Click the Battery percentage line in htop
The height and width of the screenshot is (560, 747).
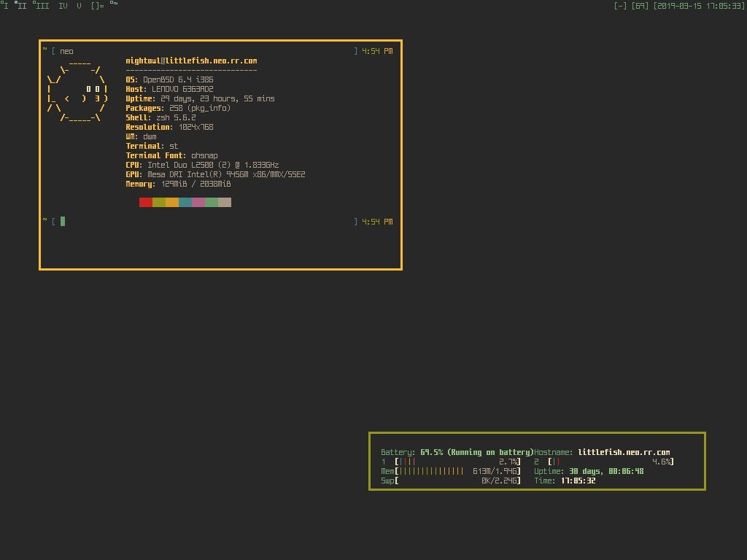click(x=457, y=452)
